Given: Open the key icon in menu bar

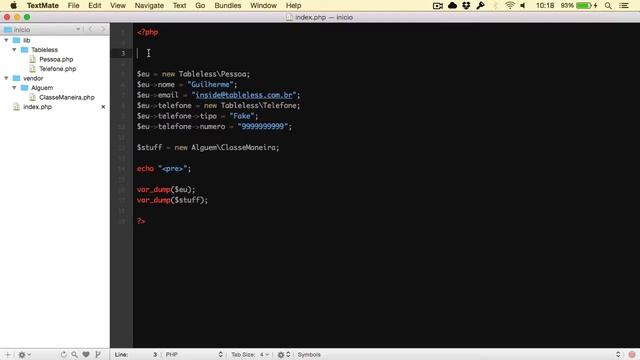Looking at the screenshot, I should point(480,6).
